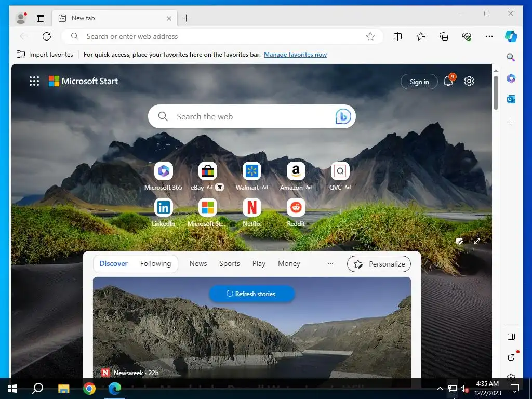Image resolution: width=532 pixels, height=399 pixels.
Task: Select the Discover feed tab
Action: click(113, 263)
